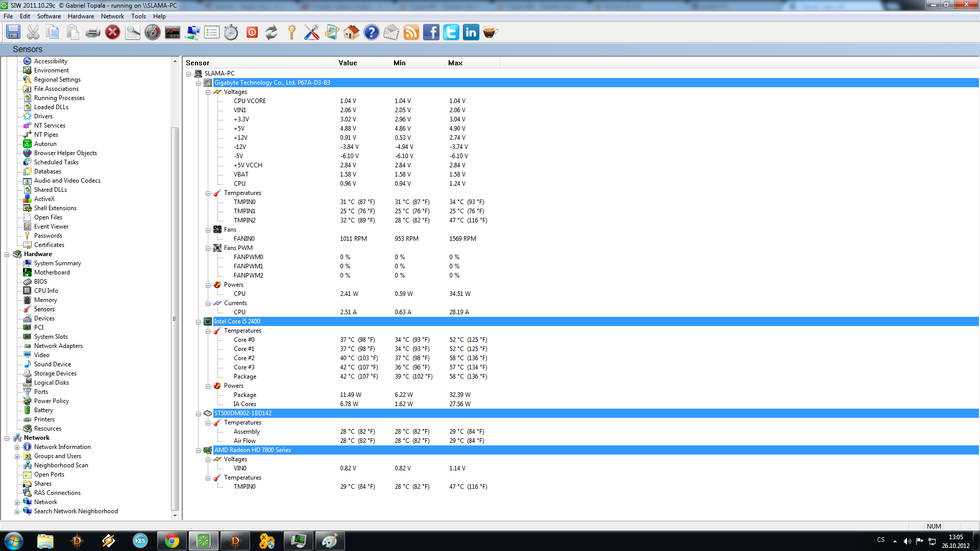
Task: Click the sidebar vertical scrollbar thumb
Action: click(x=175, y=319)
